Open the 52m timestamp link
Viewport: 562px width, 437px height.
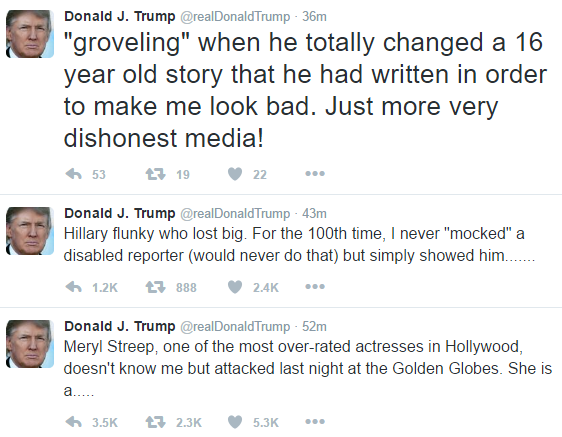tap(314, 327)
